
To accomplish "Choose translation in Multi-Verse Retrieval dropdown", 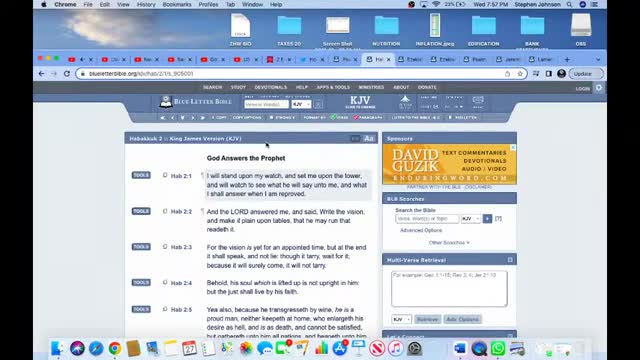I will pos(401,319).
